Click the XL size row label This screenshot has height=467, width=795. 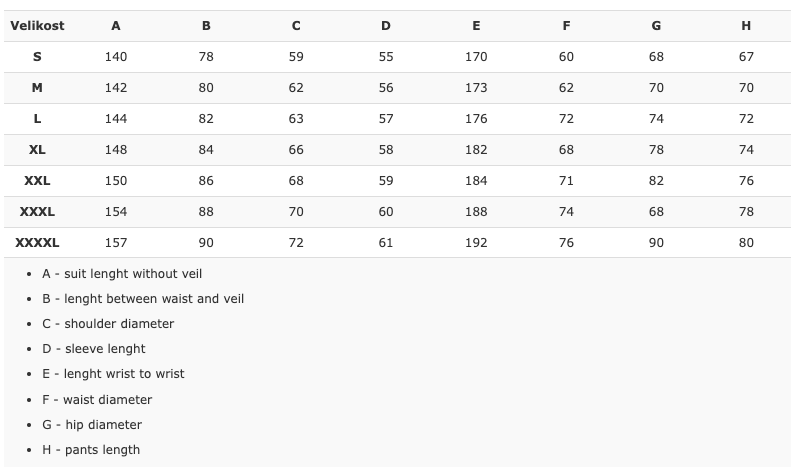(37, 150)
